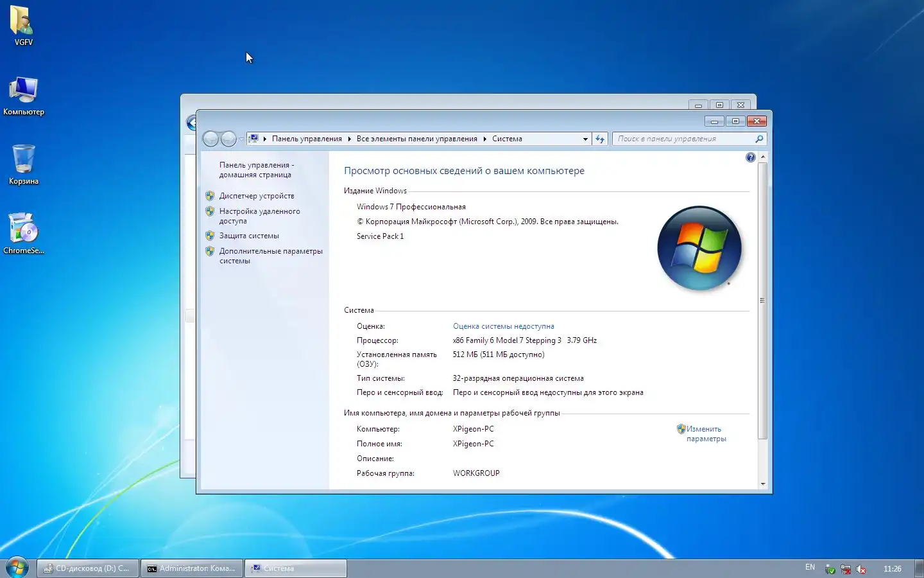The height and width of the screenshot is (578, 924).
Task: Open the Корзина recycle bin icon
Action: (23, 164)
